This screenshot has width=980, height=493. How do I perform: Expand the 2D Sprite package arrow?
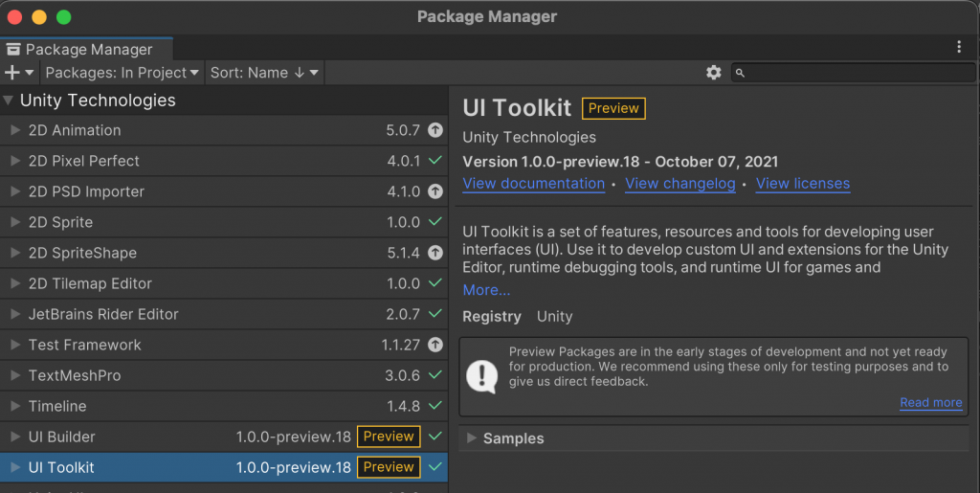15,222
